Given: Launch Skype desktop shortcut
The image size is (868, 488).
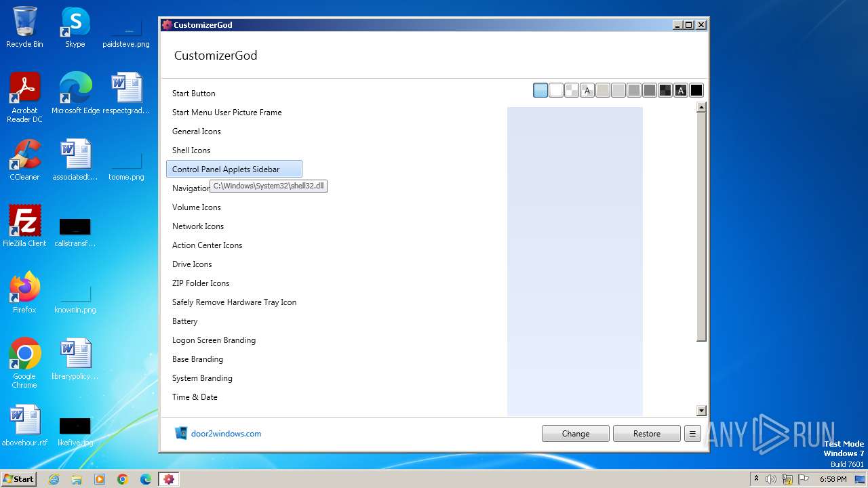Looking at the screenshot, I should tap(75, 27).
